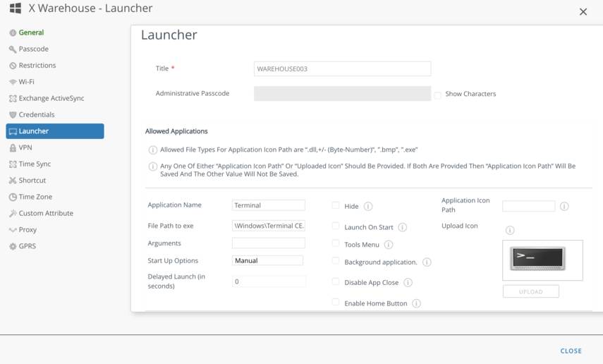Click the info icon beside Launch On Start
Screen dimensions: 603x364
tap(402, 227)
